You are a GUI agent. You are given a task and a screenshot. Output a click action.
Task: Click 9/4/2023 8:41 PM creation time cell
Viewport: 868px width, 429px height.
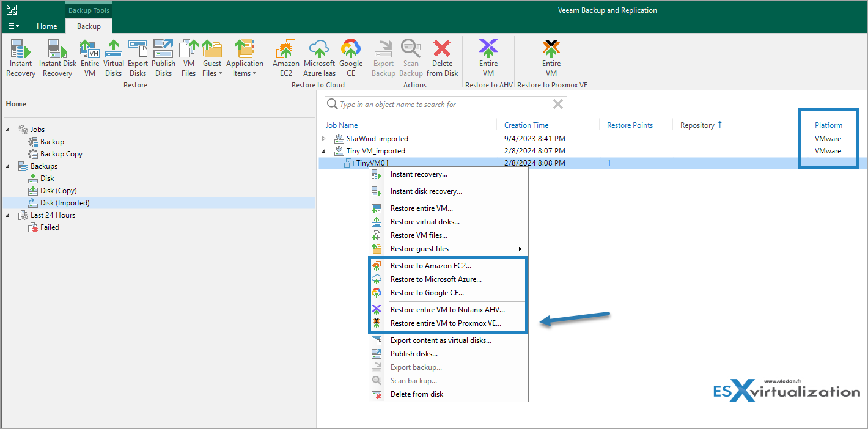pyautogui.click(x=534, y=139)
